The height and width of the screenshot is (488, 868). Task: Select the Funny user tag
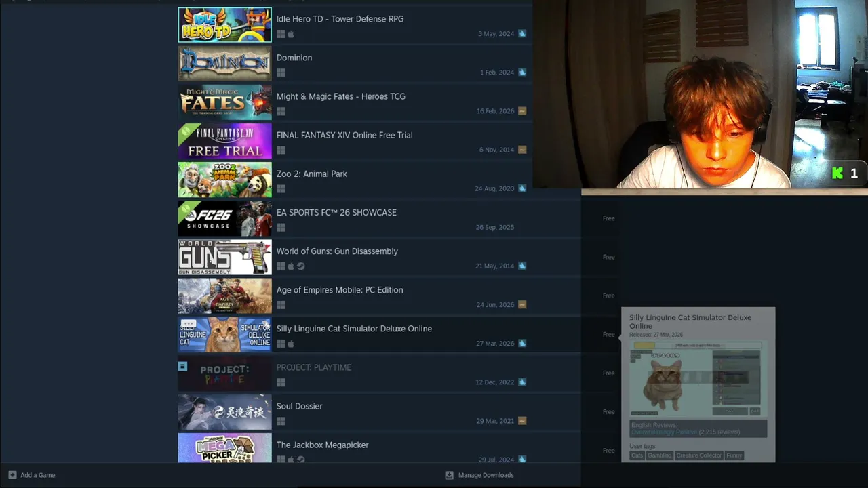coord(734,455)
